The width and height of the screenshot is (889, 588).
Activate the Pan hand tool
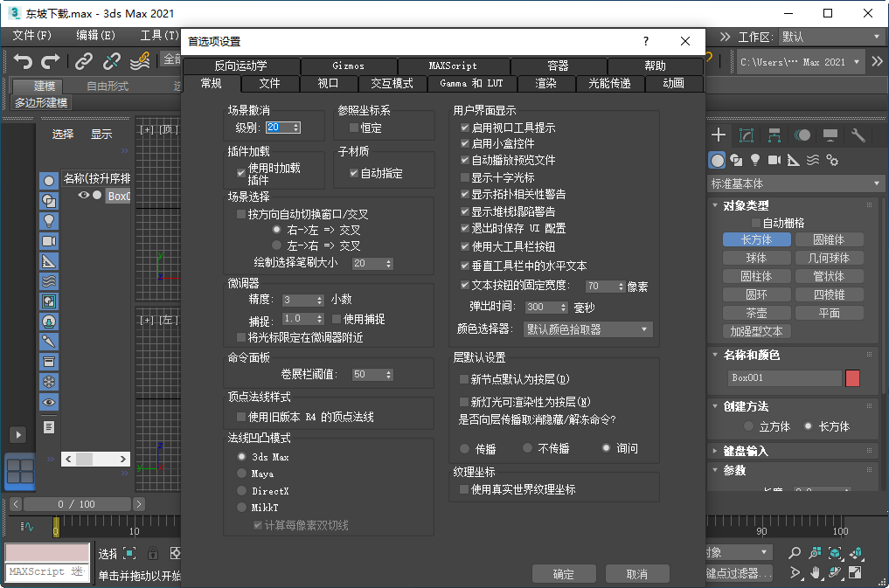(x=816, y=572)
